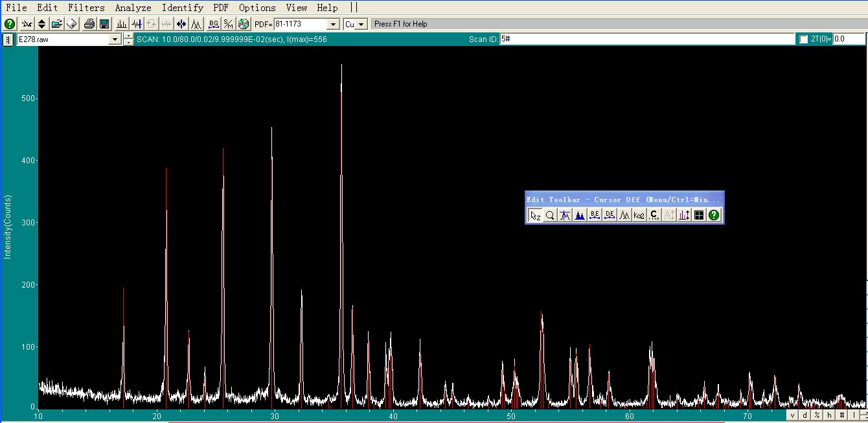Expand the E278.raw file dropdown
868x423 pixels.
(115, 40)
